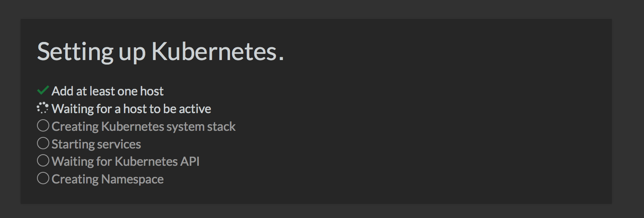Click the circle icon before Waiting for Kubernetes API
The width and height of the screenshot is (644, 218).
pyautogui.click(x=43, y=161)
